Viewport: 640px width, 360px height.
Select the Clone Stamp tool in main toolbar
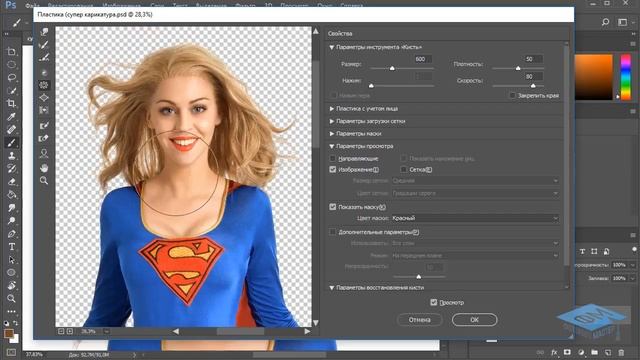point(11,156)
